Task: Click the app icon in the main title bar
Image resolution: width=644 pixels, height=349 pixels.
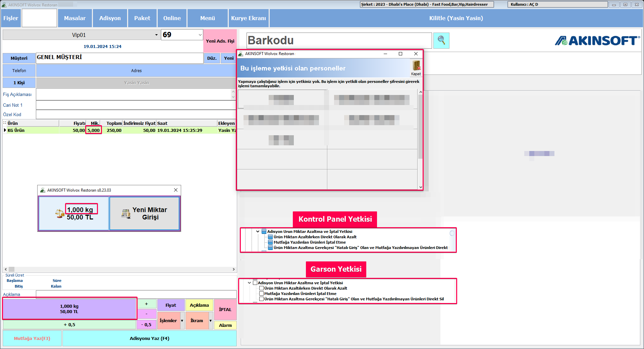Action: pyautogui.click(x=4, y=5)
